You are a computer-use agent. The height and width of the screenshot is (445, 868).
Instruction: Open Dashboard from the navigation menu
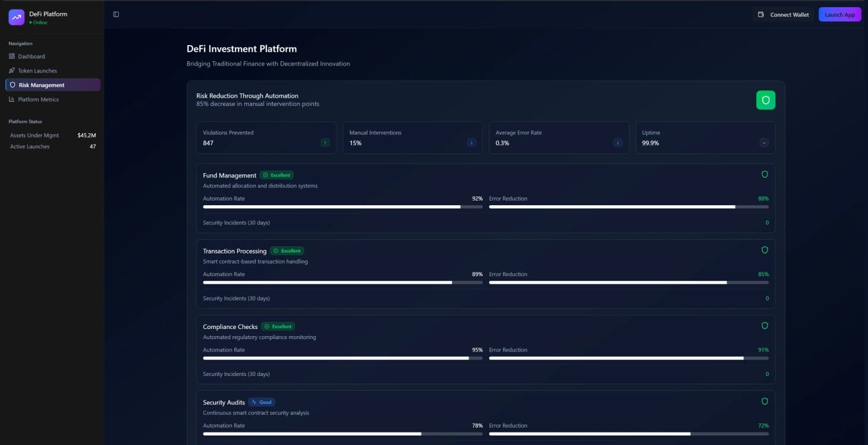[x=32, y=56]
